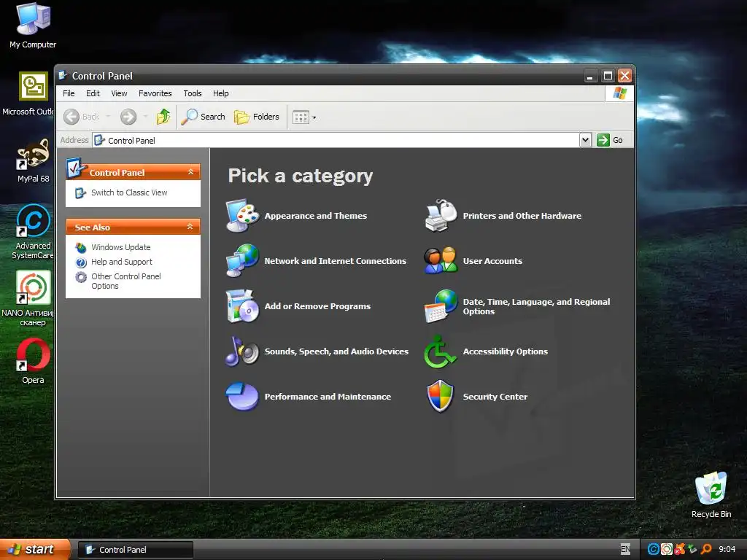The height and width of the screenshot is (560, 747).
Task: Open the Network and Internet Connections globe icon
Action: [242, 260]
